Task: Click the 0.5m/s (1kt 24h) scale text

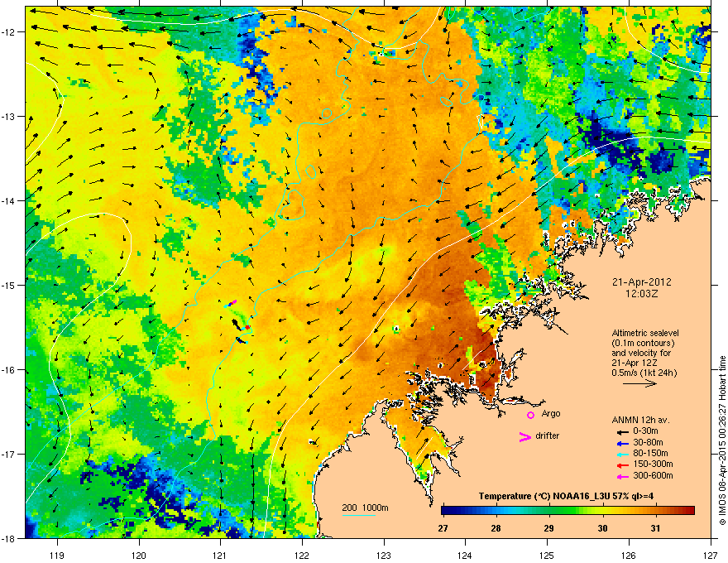Action: coord(644,373)
